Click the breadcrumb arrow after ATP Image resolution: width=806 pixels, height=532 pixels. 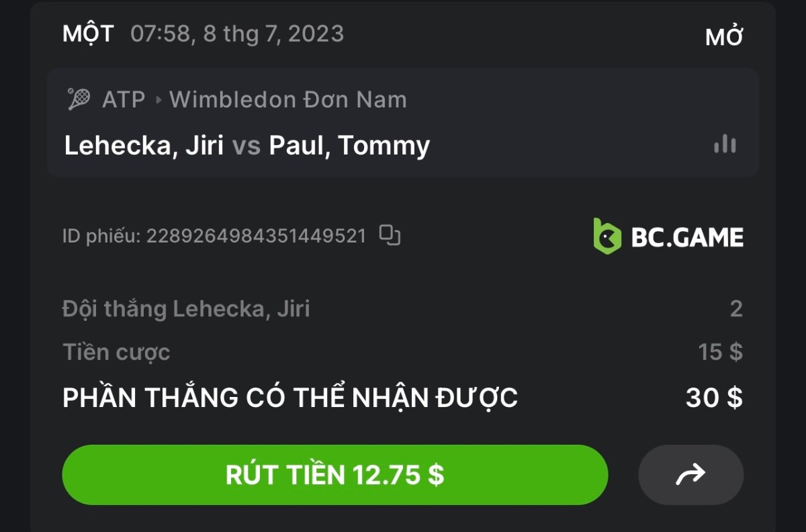point(159,100)
